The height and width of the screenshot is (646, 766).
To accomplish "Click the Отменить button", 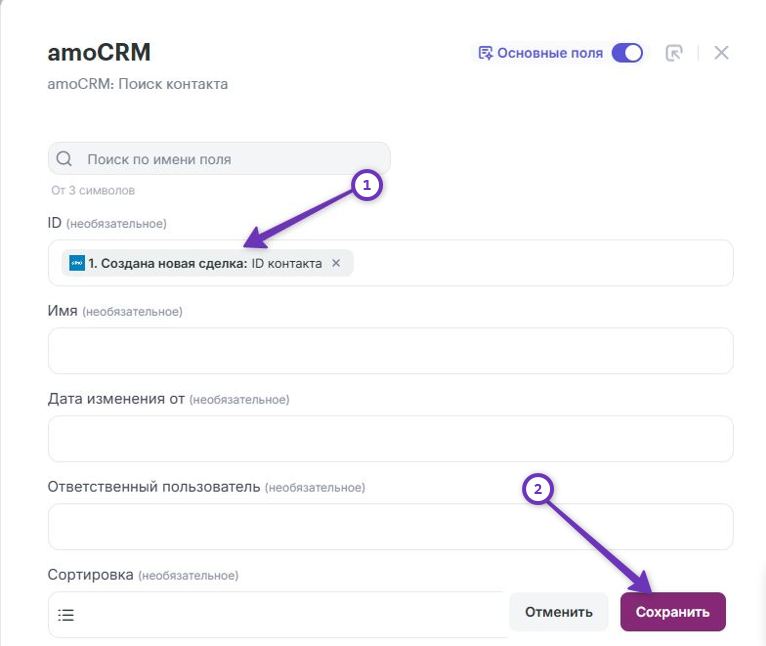I will click(x=559, y=612).
